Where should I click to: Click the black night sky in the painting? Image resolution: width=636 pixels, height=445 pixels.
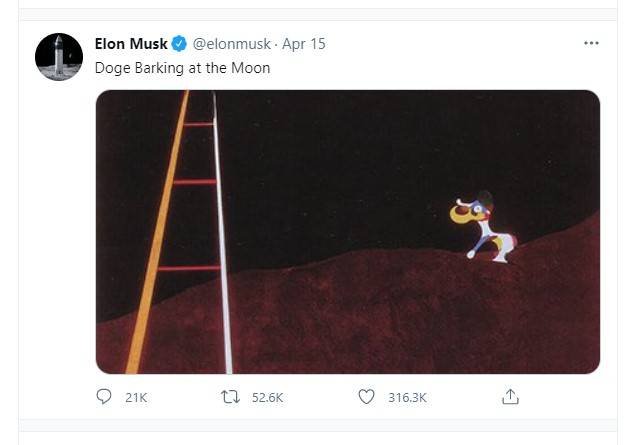[380, 150]
